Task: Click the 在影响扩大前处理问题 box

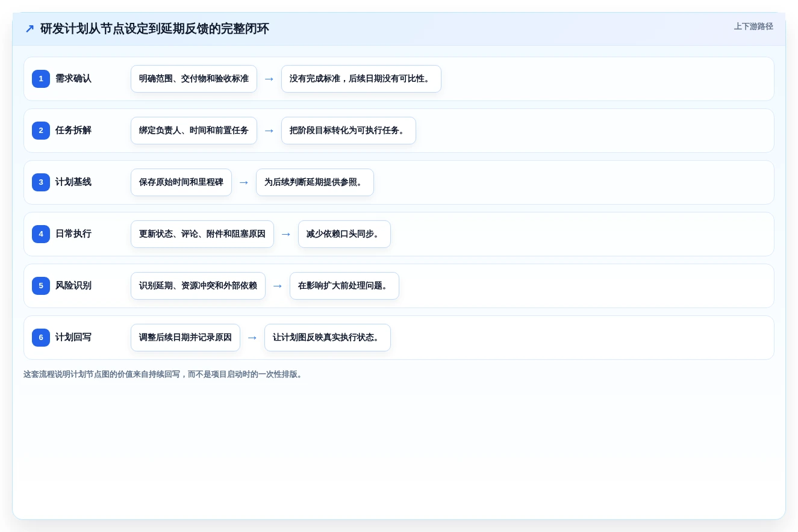Action: pos(344,286)
